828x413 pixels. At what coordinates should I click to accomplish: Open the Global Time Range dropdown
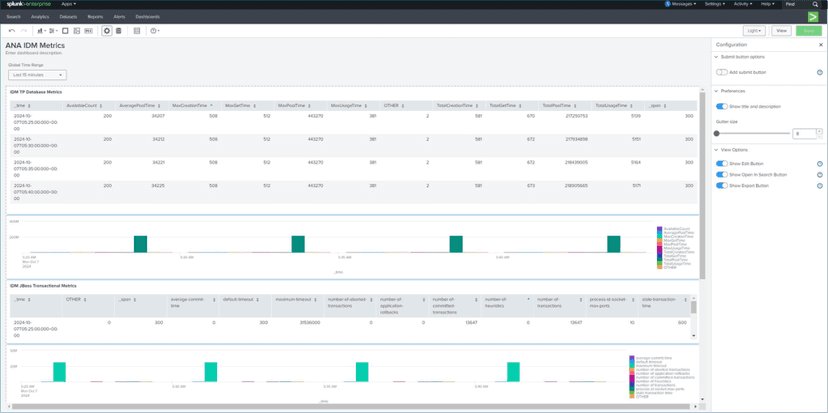coord(37,75)
